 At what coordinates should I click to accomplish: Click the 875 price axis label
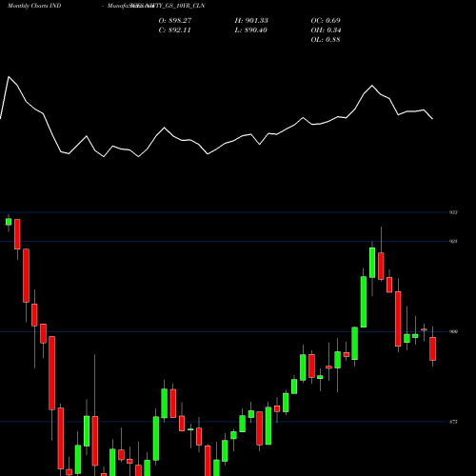[453, 422]
